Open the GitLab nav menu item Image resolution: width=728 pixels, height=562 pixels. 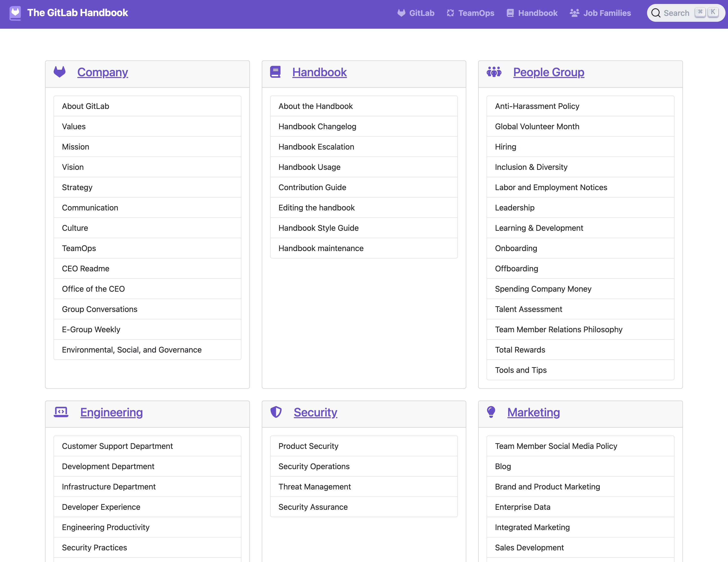click(416, 13)
